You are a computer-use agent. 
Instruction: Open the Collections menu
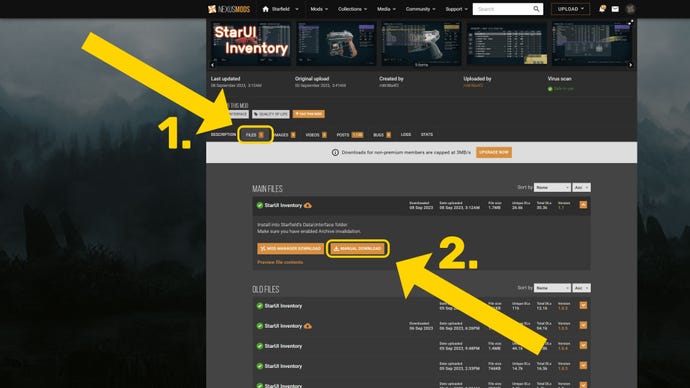coord(352,9)
